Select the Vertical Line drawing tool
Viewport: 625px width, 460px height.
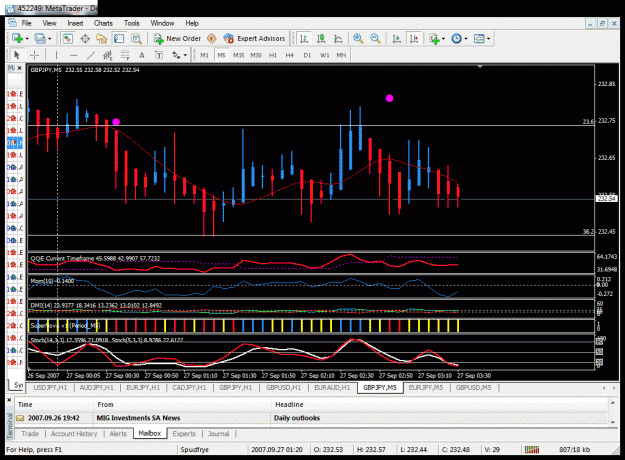[56, 55]
